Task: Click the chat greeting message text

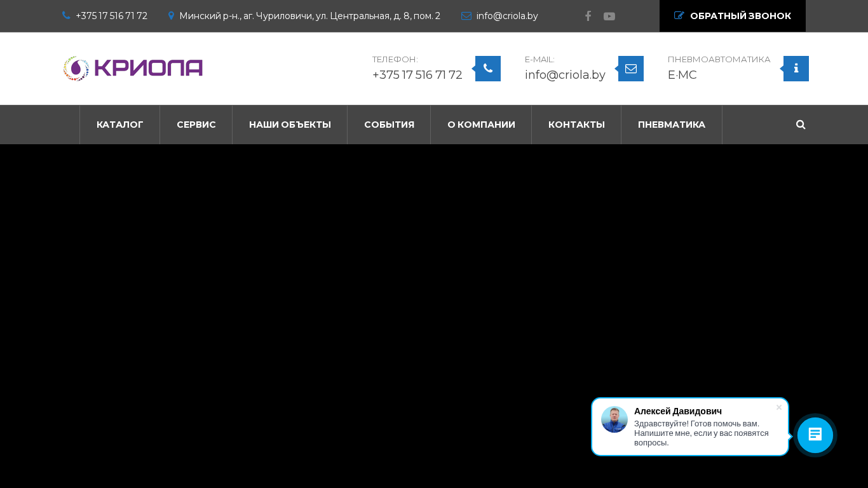Action: 702,433
